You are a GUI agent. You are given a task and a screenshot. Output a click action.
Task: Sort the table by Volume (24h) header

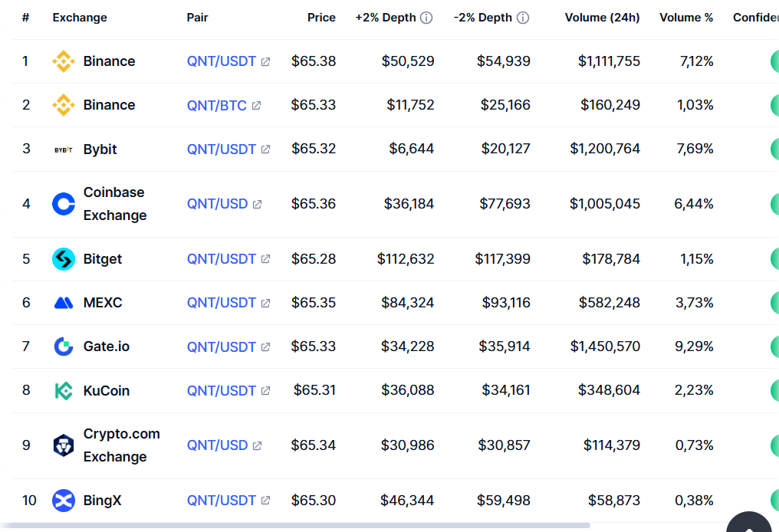[602, 18]
